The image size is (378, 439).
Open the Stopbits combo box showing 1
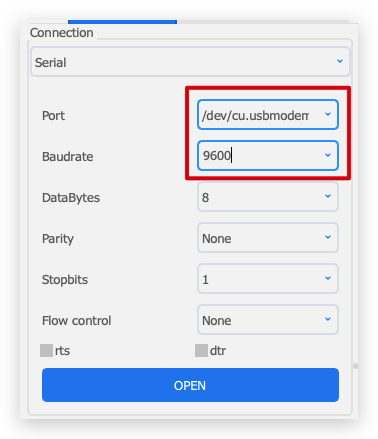[x=268, y=279]
